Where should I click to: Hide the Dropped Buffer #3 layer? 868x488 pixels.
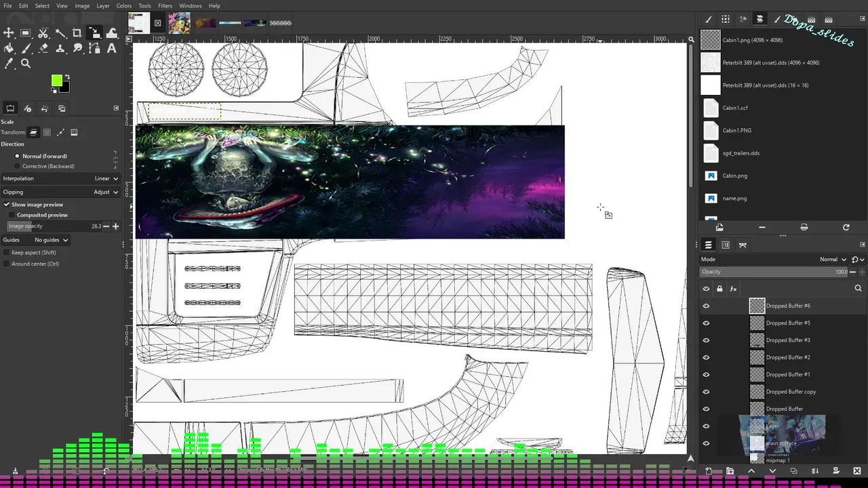pos(706,340)
